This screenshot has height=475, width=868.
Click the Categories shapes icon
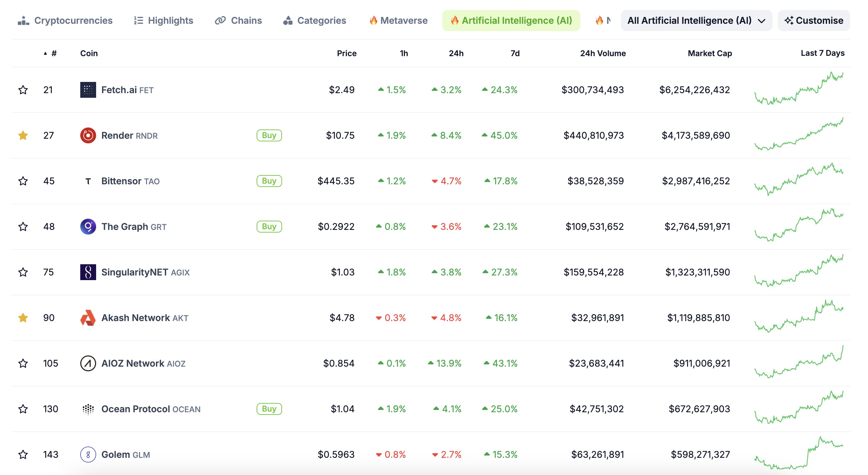pyautogui.click(x=287, y=20)
